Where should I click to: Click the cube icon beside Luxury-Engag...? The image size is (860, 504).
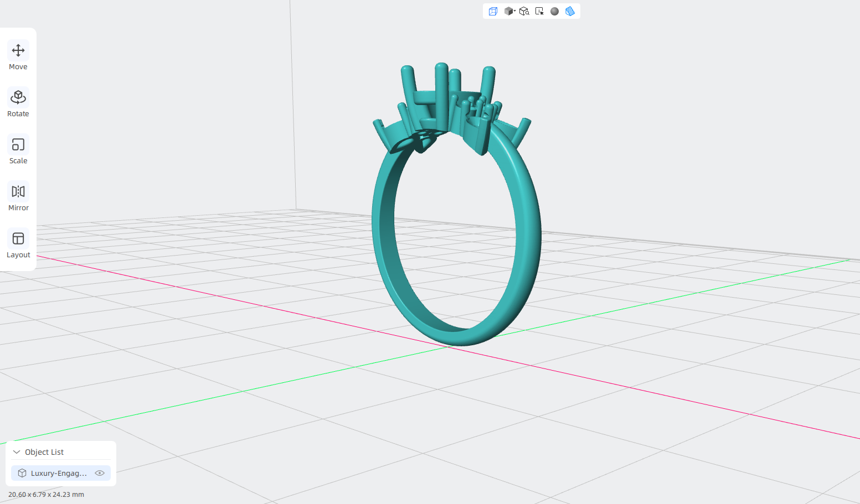tap(22, 473)
